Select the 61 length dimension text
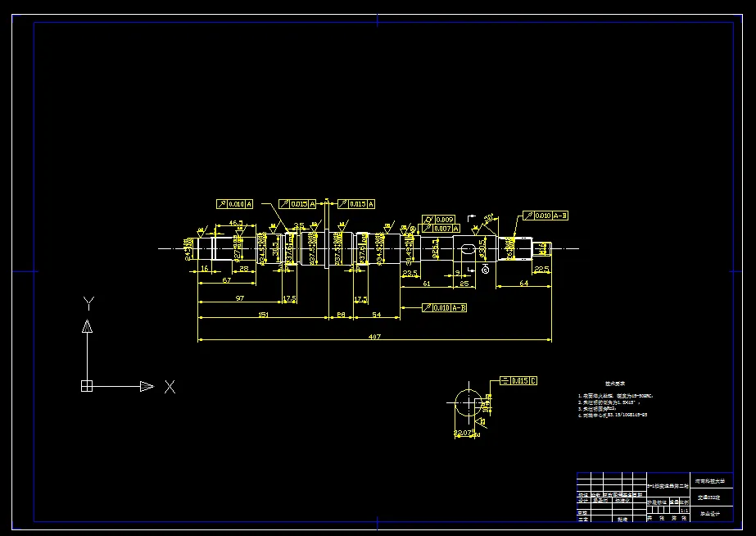Viewport: 756px width, 536px height. pos(427,284)
